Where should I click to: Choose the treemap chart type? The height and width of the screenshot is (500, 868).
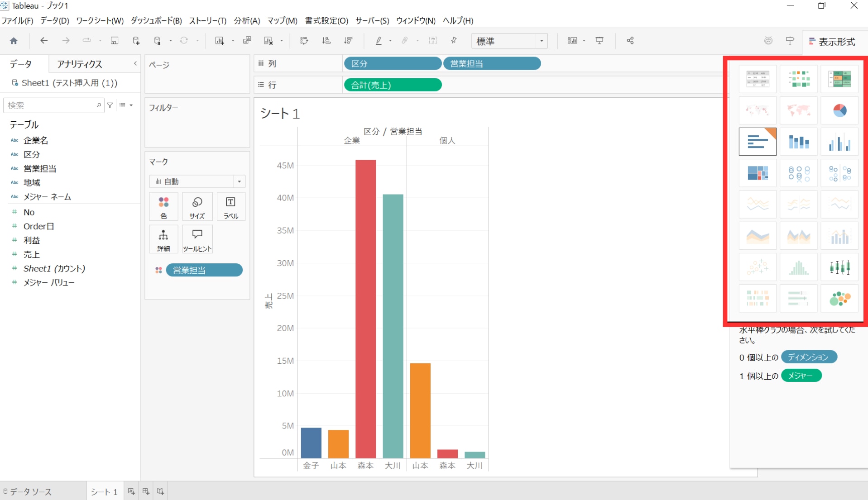point(758,173)
